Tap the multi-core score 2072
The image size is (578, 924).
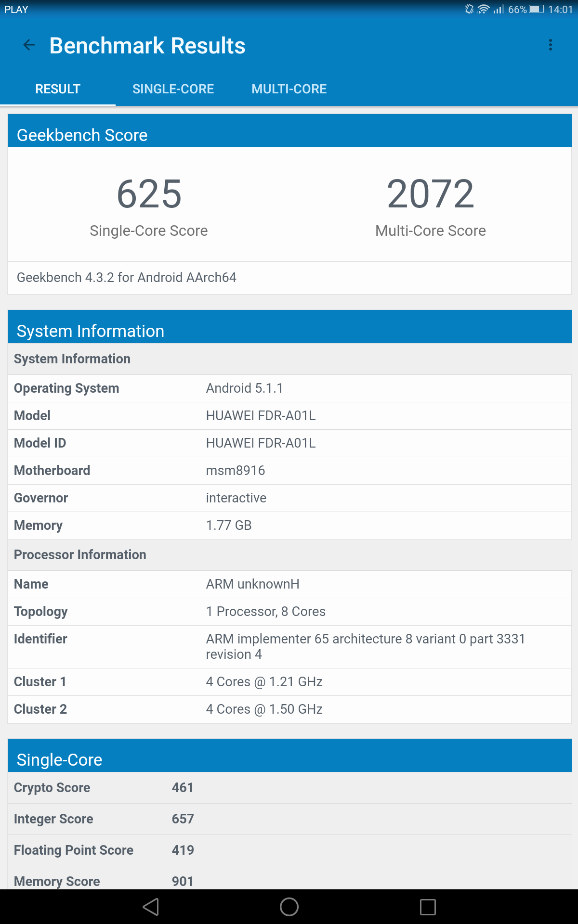pos(431,194)
